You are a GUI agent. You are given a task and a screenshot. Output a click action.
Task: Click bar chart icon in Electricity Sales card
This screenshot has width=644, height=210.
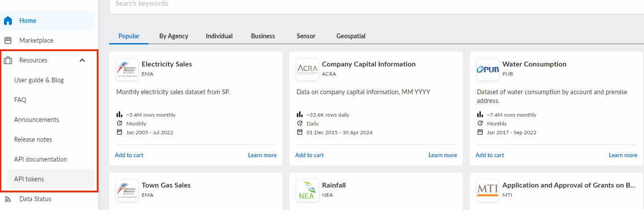pyautogui.click(x=119, y=114)
